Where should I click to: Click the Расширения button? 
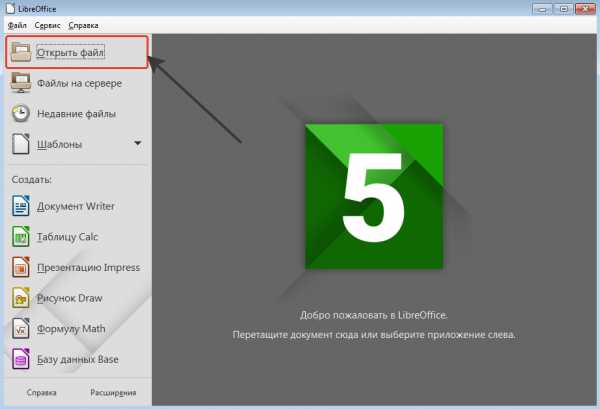coord(113,393)
